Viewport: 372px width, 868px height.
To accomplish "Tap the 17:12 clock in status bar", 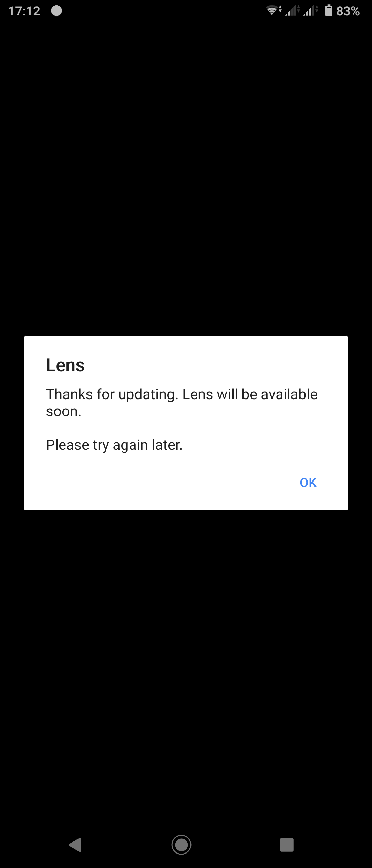I will (24, 11).
